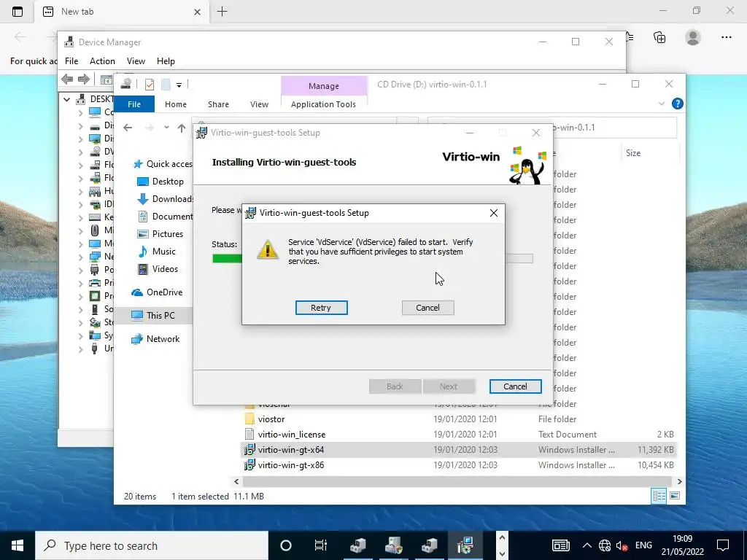Click the Properties checkmark quick access icon

pyautogui.click(x=150, y=85)
